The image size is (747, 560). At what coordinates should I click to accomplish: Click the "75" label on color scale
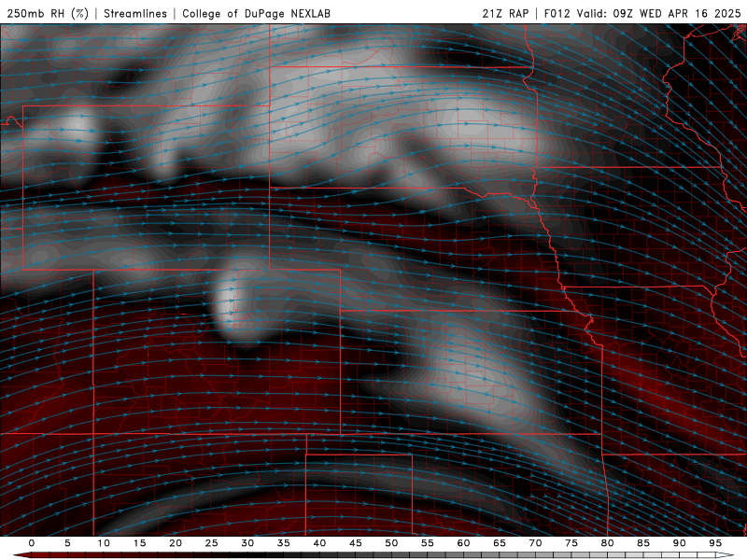[x=571, y=543]
